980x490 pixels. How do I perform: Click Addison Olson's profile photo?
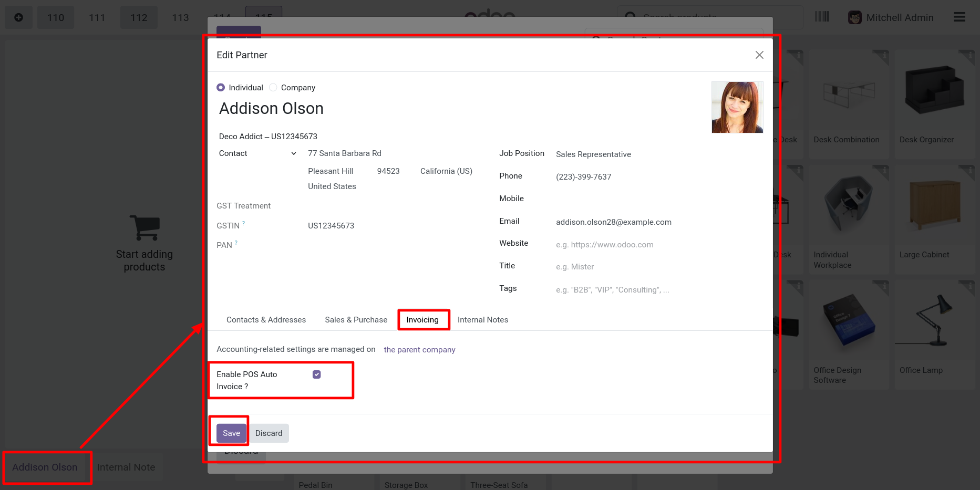pyautogui.click(x=737, y=107)
